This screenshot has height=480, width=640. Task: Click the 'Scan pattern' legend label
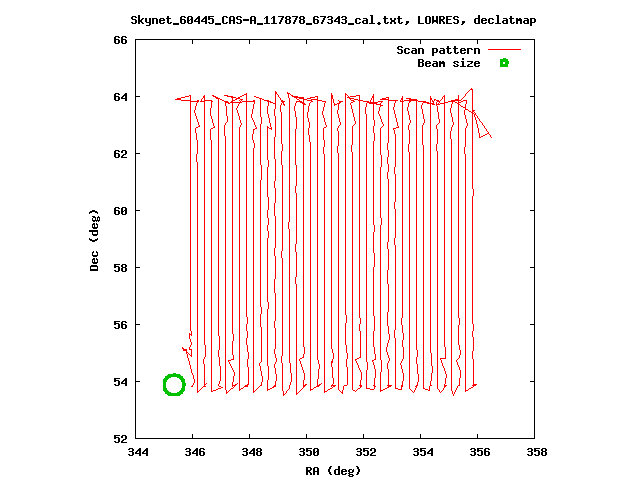pyautogui.click(x=438, y=51)
